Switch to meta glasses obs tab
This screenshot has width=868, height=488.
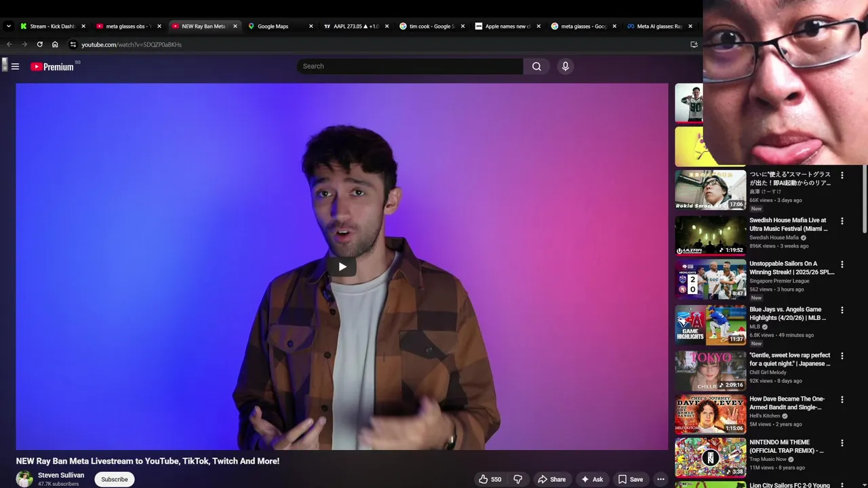[129, 26]
